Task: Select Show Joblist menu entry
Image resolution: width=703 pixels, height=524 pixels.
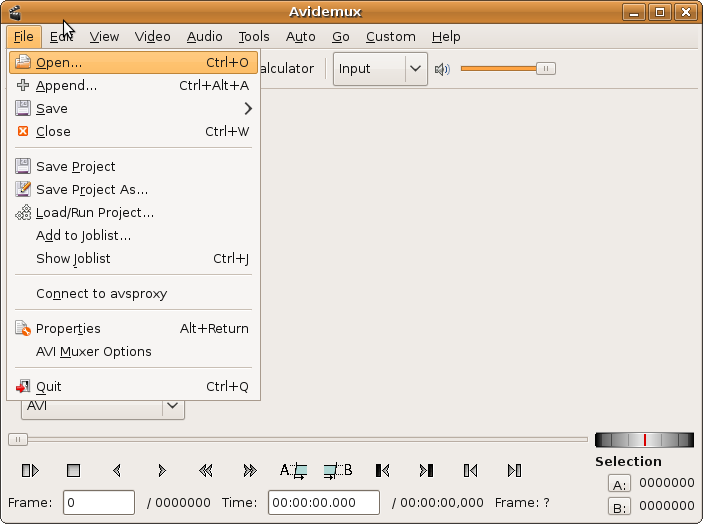Action: point(133,259)
